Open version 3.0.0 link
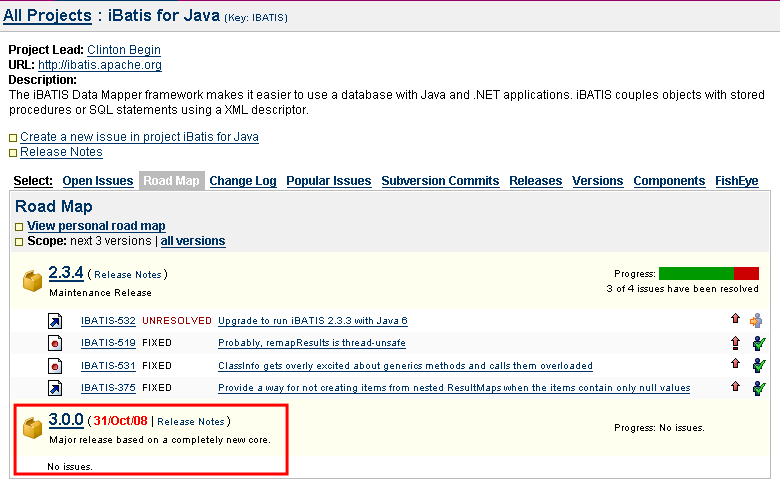The height and width of the screenshot is (484, 780). (66, 419)
